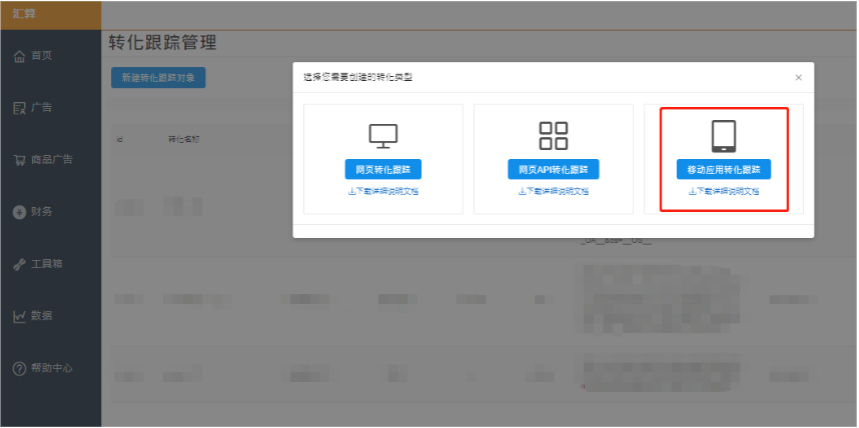Click the id column header

pyautogui.click(x=119, y=139)
